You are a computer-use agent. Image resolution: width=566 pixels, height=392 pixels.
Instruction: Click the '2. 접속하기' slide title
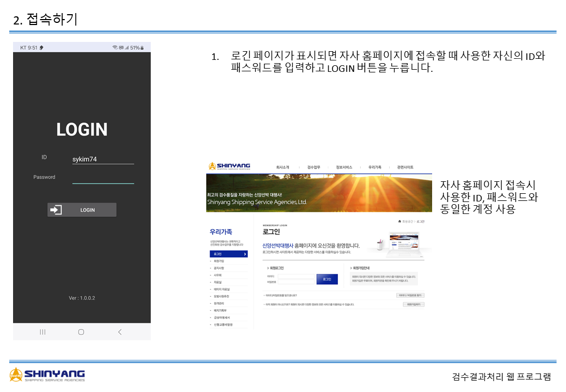pyautogui.click(x=46, y=19)
